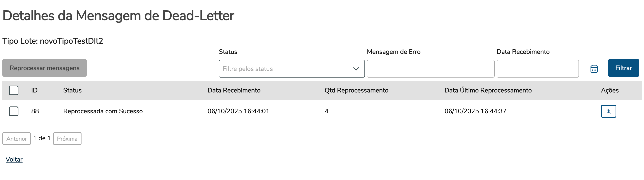This screenshot has width=644, height=180.
Task: Click the Filtrar button
Action: [623, 68]
